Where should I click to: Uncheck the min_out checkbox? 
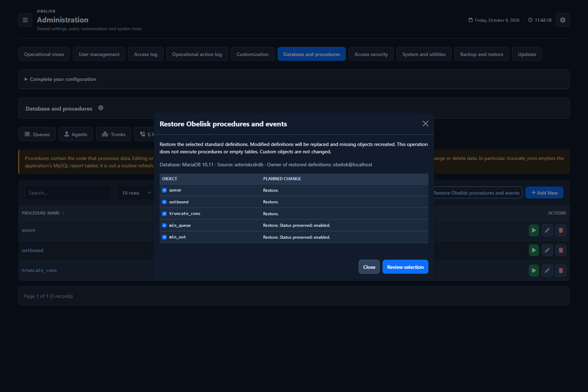click(164, 237)
